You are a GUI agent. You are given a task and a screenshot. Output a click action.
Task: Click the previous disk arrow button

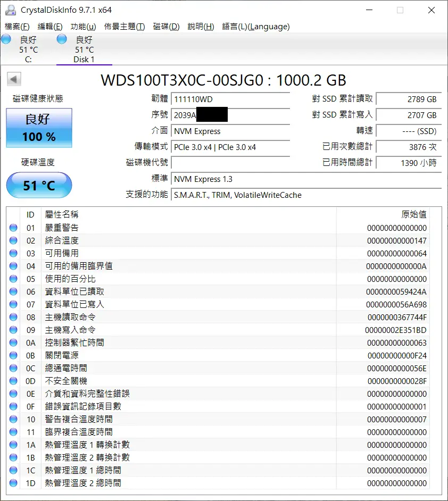coord(14,79)
